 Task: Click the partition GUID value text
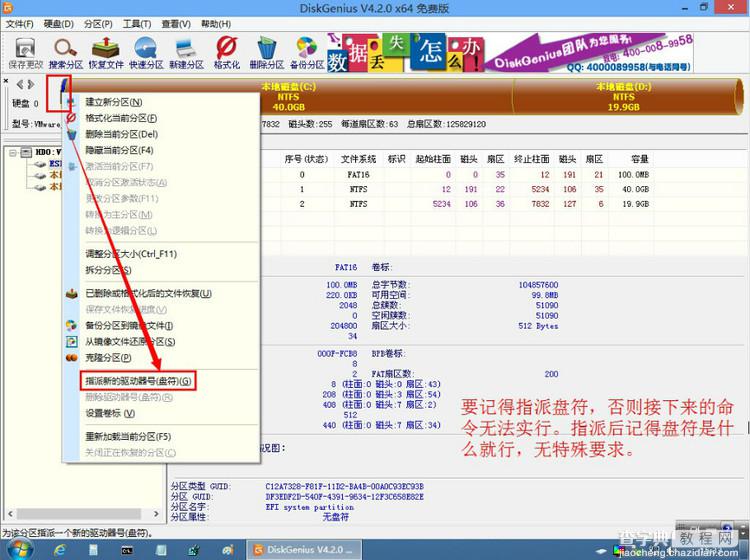(x=344, y=497)
